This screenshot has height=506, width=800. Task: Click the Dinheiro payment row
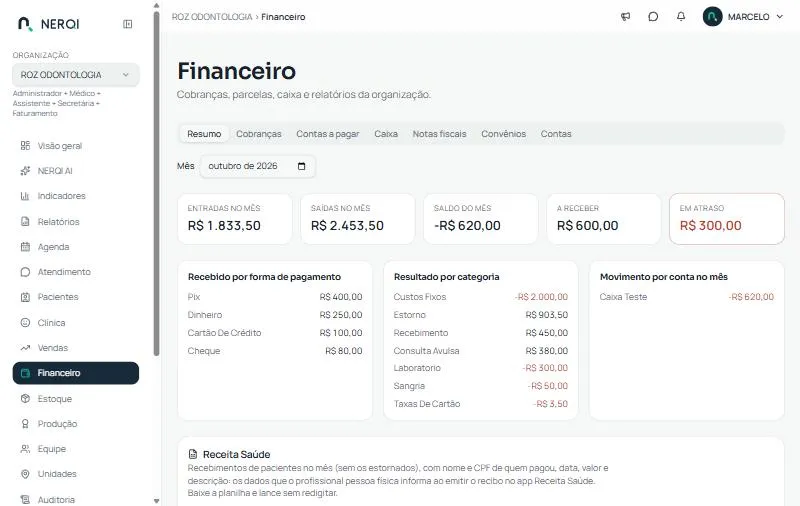pos(275,315)
